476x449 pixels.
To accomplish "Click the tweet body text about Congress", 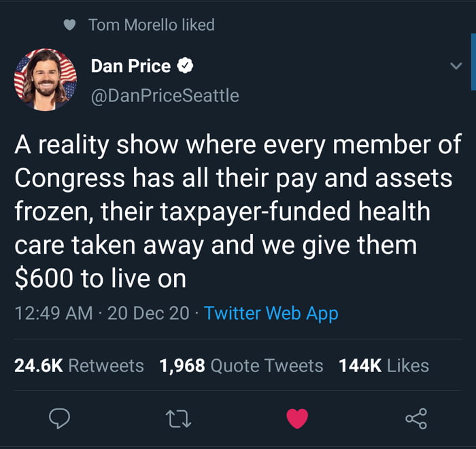I will (x=238, y=211).
